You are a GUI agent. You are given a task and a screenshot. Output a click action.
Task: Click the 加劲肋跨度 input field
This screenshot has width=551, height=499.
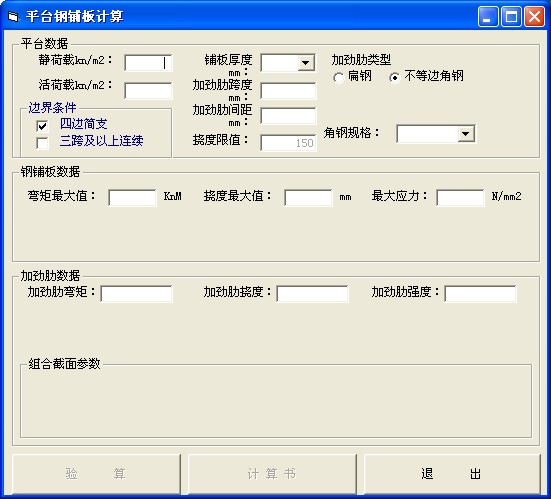[x=288, y=91]
